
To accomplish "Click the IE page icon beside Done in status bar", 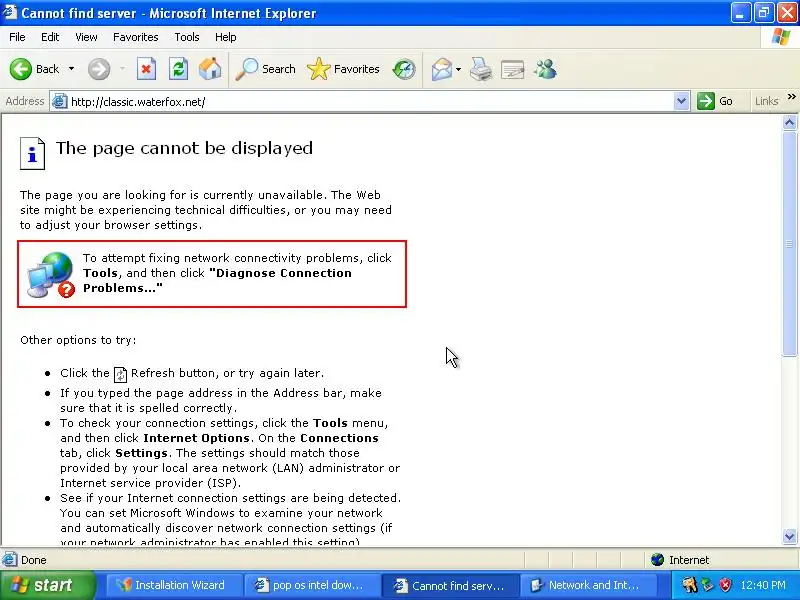I will (10, 560).
